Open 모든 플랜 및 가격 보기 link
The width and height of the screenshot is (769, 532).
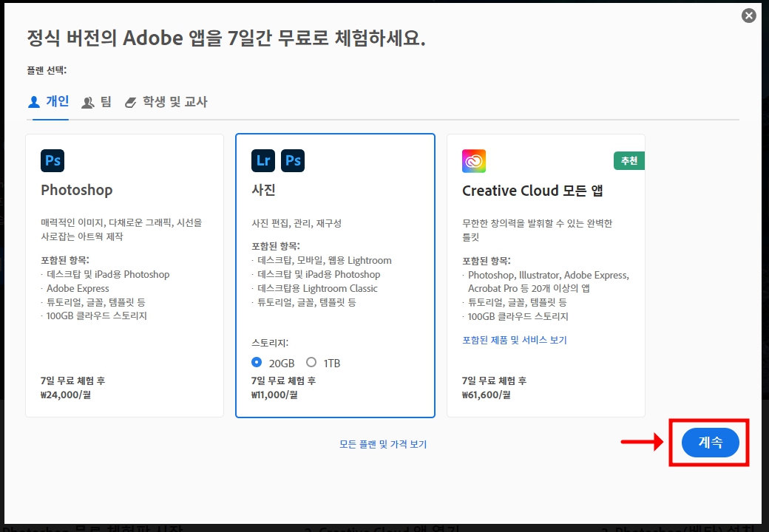[383, 444]
